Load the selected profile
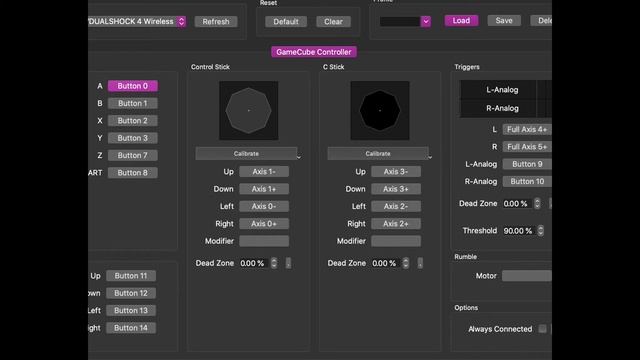The image size is (640, 360). click(461, 20)
